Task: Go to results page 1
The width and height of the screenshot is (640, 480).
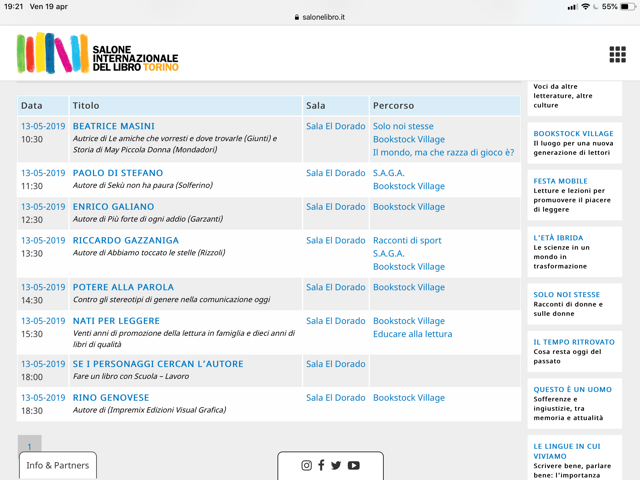Action: [x=29, y=447]
